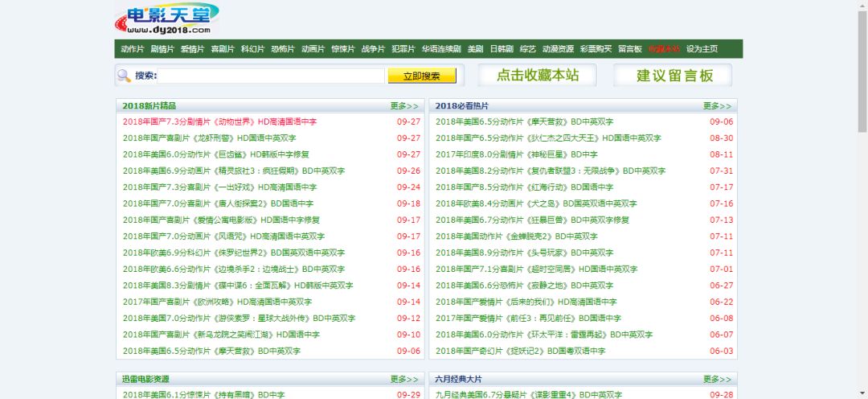Go to the 综艺 section
Viewport: 868px width, 399px height.
pos(528,49)
